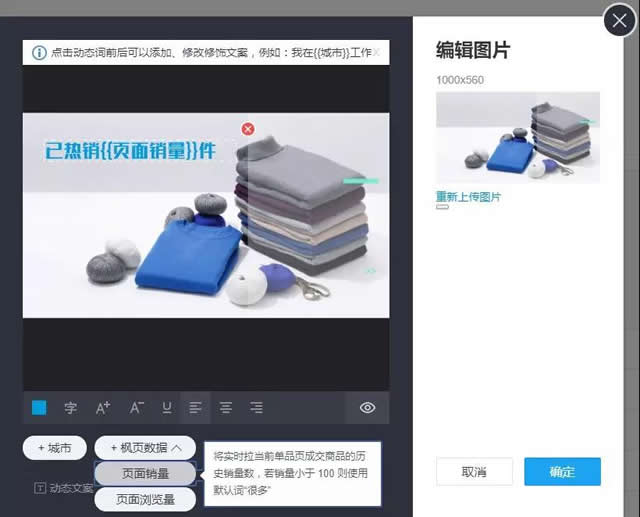Image resolution: width=640 pixels, height=517 pixels.
Task: Select 页面销量 from the dropdown list
Action: point(145,473)
